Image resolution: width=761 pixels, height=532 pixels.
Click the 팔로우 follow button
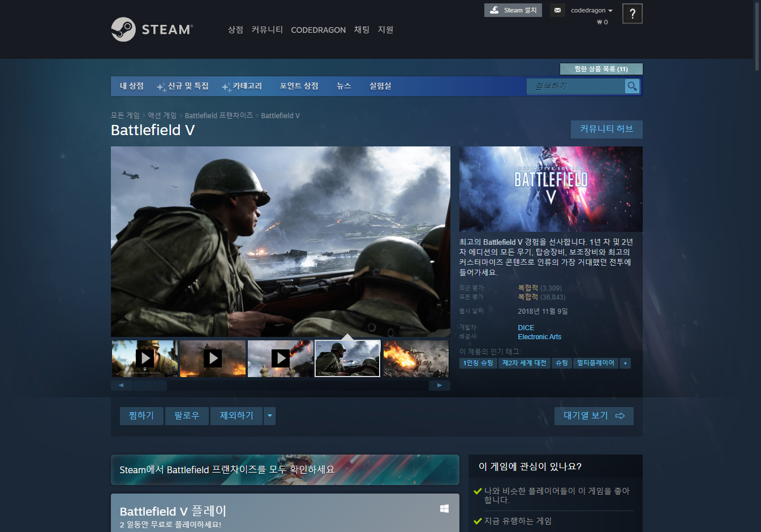[x=187, y=416]
